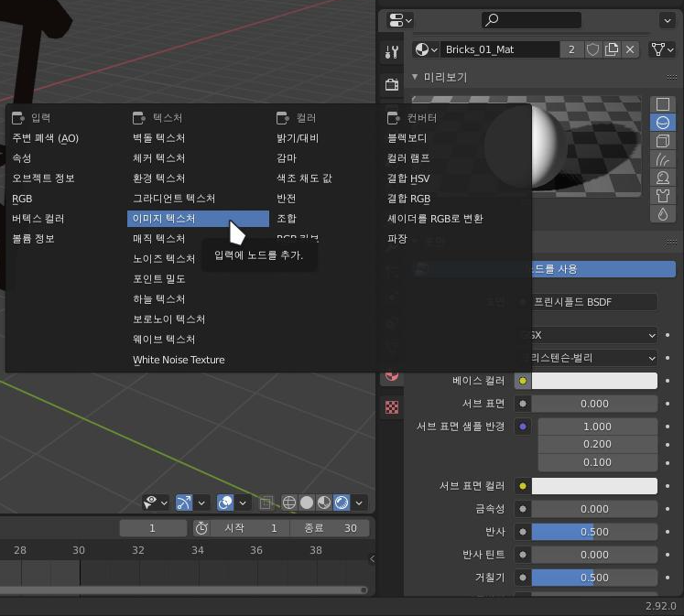Select 컬러 램프 converter entry
The image size is (684, 616).
click(x=456, y=158)
